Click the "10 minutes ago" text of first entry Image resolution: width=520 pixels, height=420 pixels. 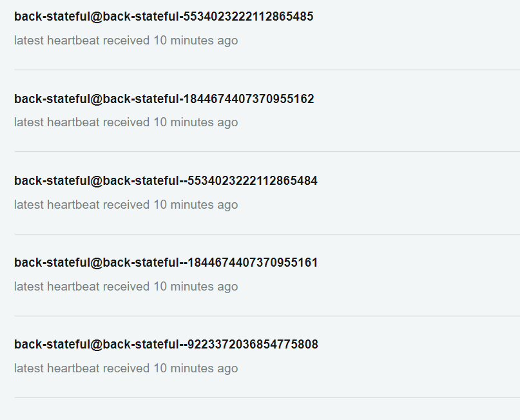[196, 41]
